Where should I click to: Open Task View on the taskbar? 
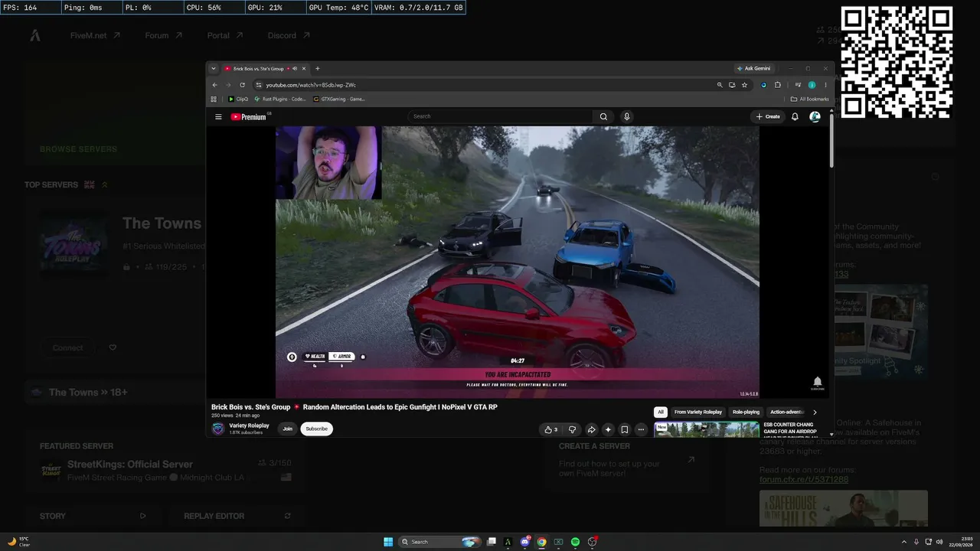[x=492, y=542]
